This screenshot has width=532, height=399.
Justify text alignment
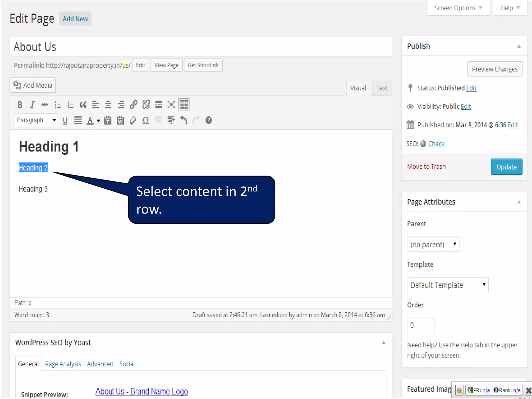point(78,121)
